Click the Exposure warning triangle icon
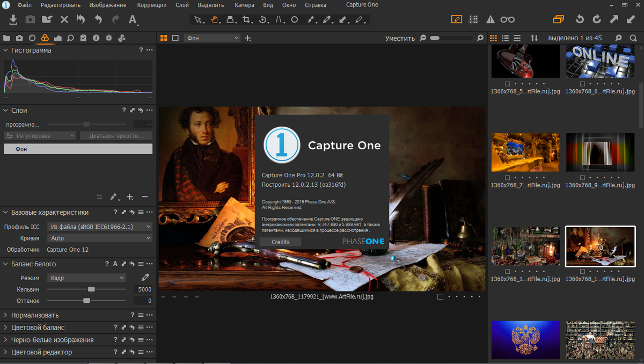Viewport: 644px width, 364px height. (491, 20)
